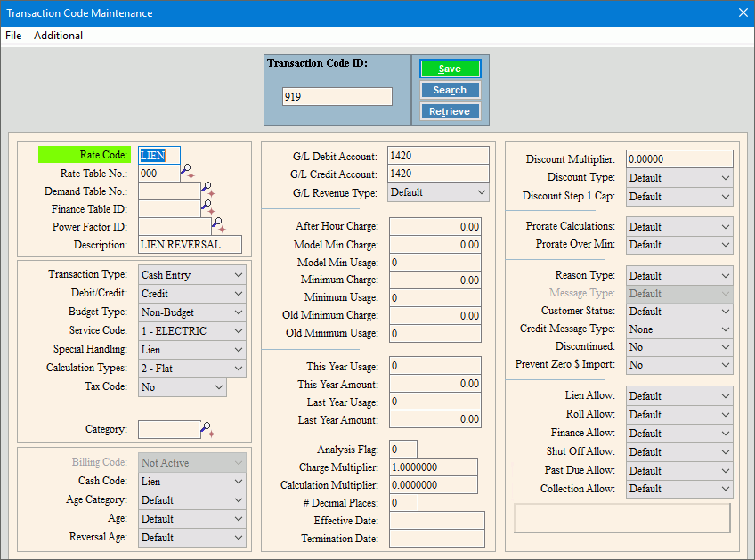Expand the Prevent Zero $ Import dropdown
The image size is (755, 560).
coord(679,365)
